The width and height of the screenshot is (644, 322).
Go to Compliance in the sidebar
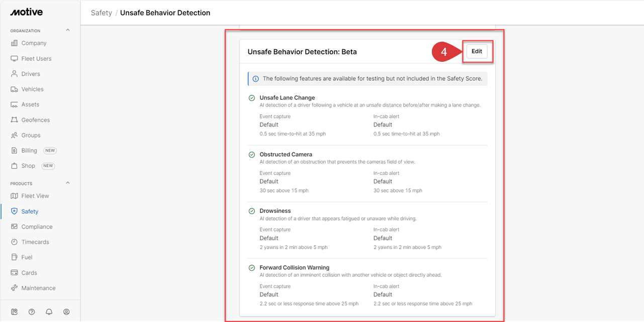point(37,227)
